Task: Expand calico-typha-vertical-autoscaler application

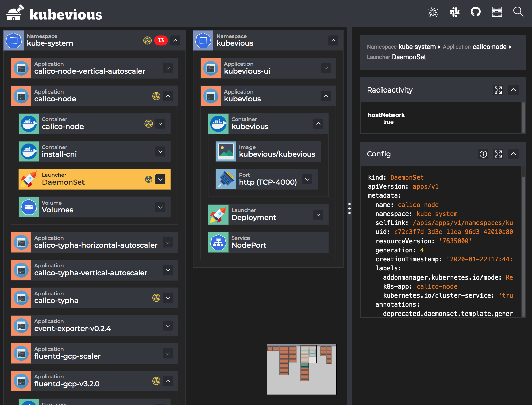Action: (168, 270)
